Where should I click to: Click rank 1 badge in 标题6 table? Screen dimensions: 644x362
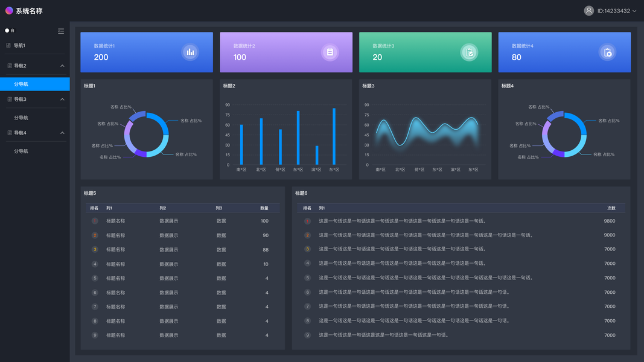307,221
